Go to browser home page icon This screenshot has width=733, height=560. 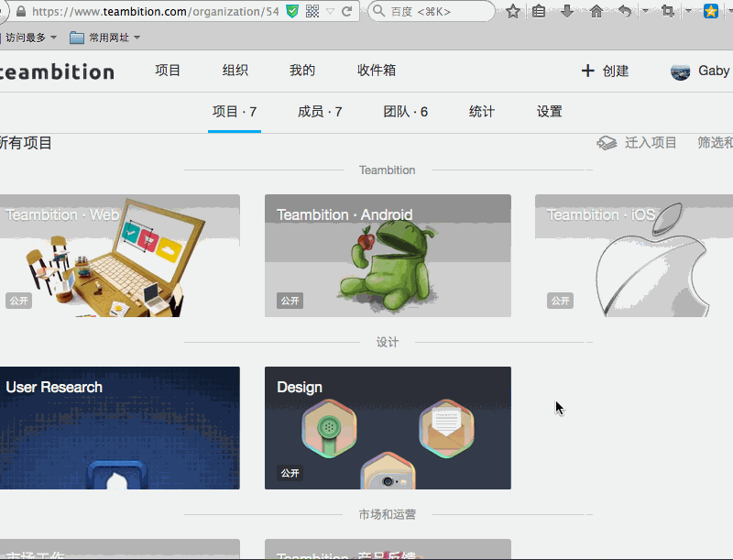click(596, 12)
